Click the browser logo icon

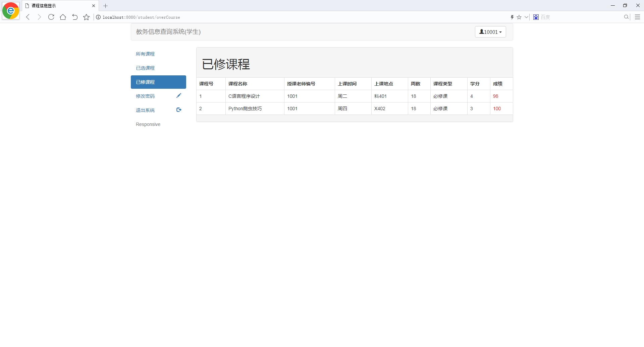(11, 11)
